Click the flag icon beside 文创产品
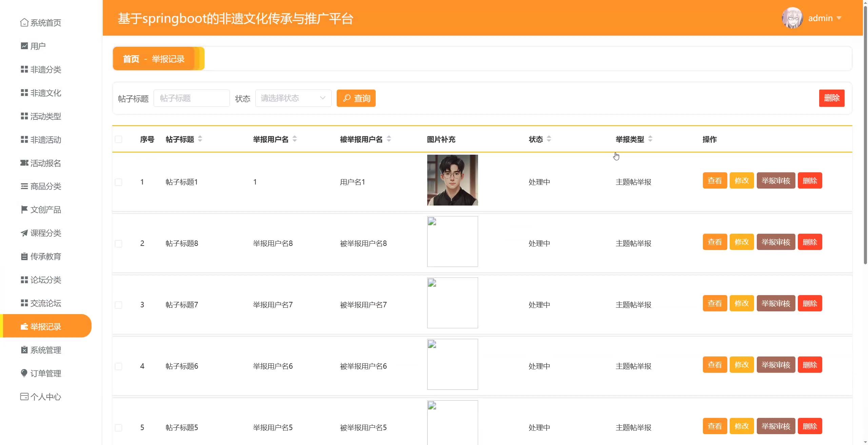868x445 pixels. [x=24, y=210]
